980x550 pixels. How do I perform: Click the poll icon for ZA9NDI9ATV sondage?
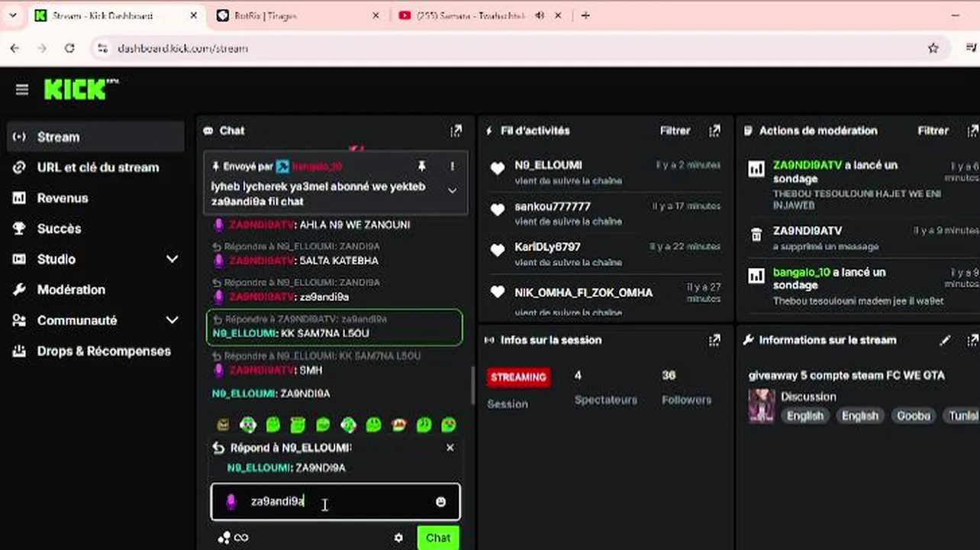coord(756,170)
